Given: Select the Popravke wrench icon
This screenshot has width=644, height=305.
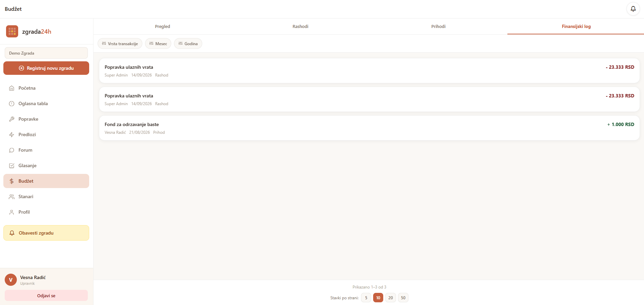Looking at the screenshot, I should (12, 119).
